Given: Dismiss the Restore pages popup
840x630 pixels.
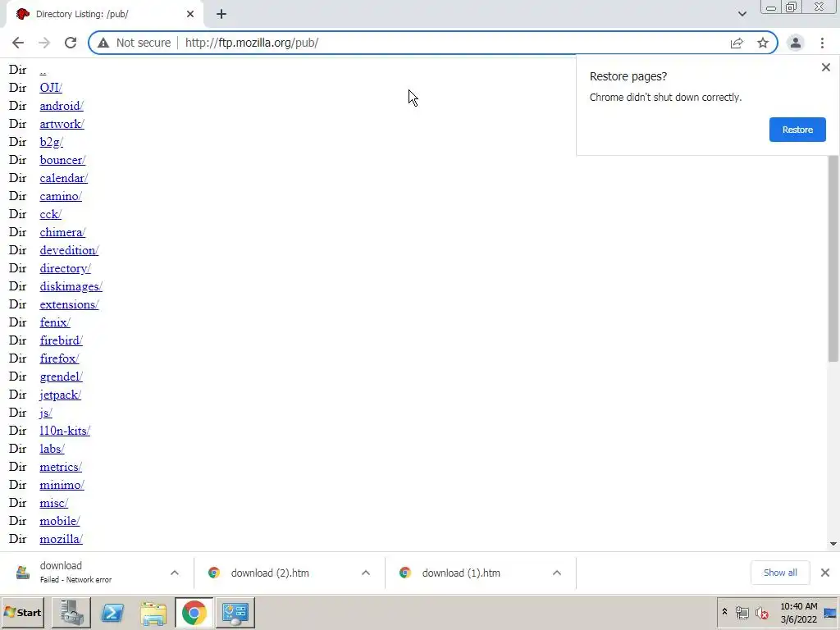Looking at the screenshot, I should (x=825, y=67).
